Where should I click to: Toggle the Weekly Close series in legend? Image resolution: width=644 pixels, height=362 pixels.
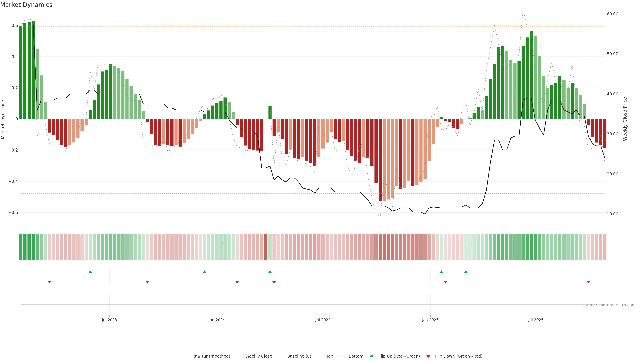point(258,356)
